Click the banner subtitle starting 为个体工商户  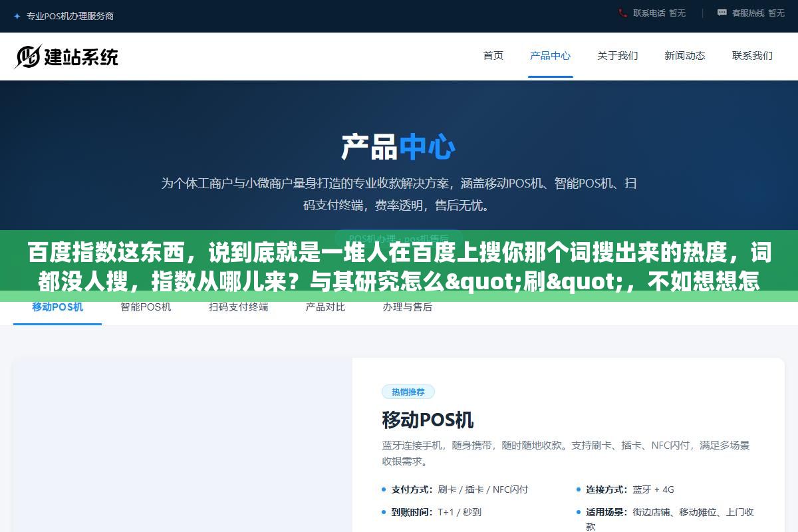coord(398,194)
